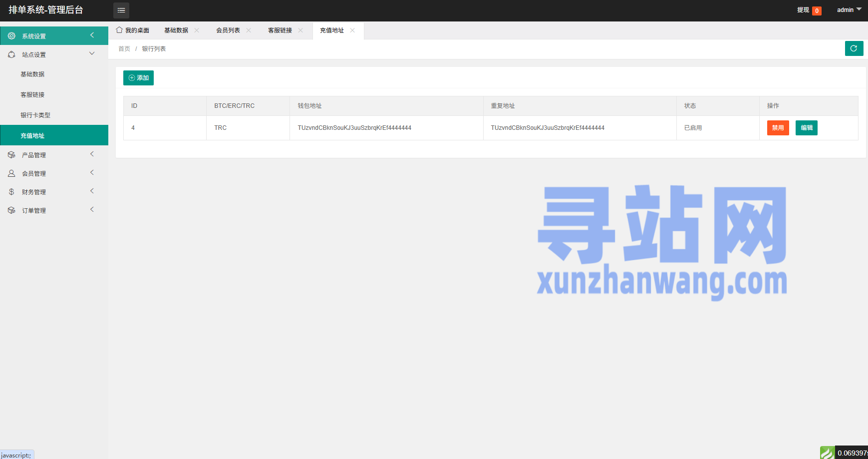
Task: Edit the TRC wallet row with 编辑
Action: coord(806,128)
